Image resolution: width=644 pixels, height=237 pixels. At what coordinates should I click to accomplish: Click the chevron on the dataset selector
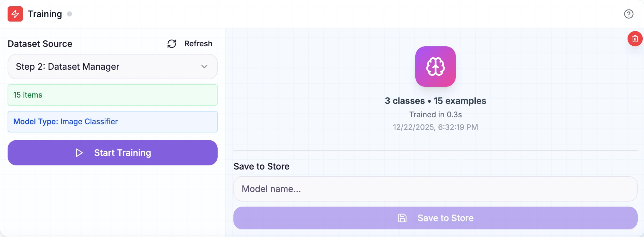[204, 67]
